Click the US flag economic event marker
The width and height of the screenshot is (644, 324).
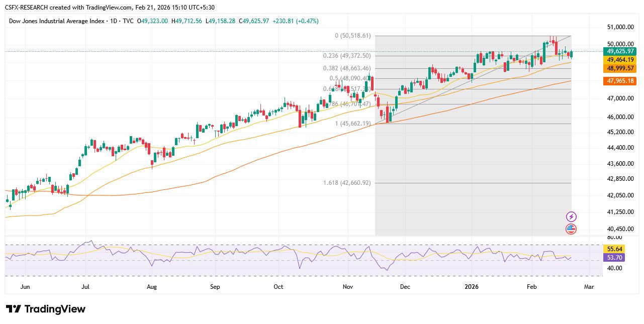click(571, 229)
